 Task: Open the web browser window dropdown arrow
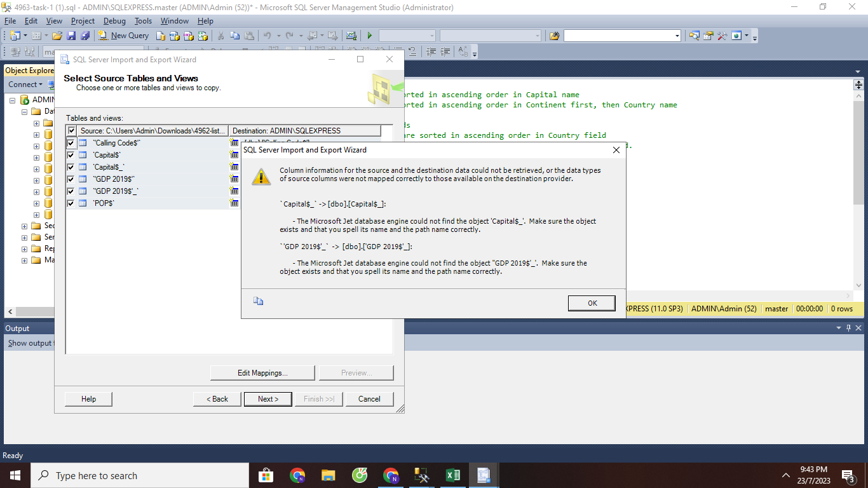[747, 36]
